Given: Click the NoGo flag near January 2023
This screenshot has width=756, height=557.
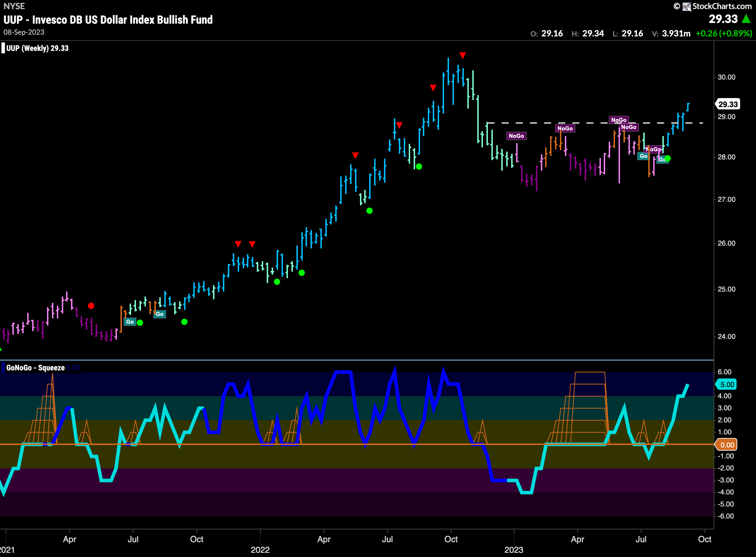Looking at the screenshot, I should (x=516, y=136).
